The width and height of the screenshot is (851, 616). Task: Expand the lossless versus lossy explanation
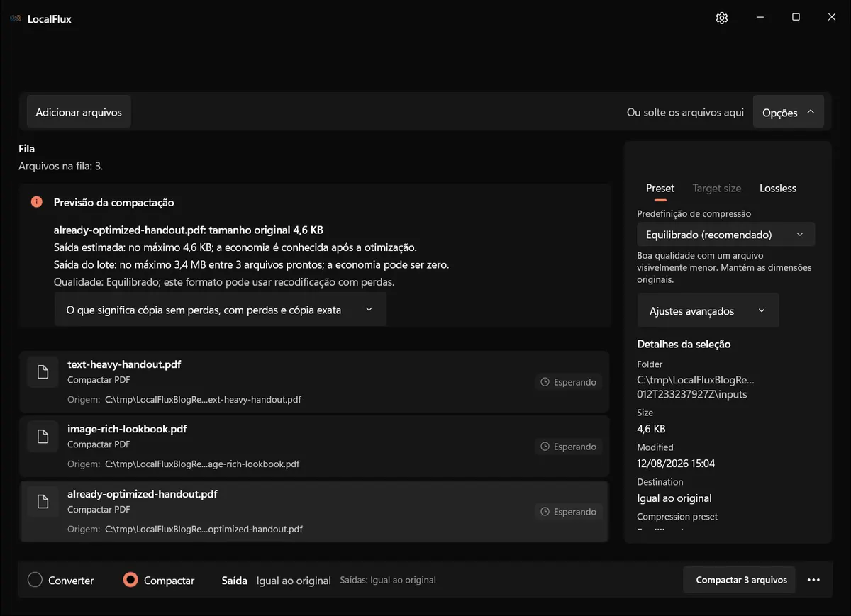coord(221,310)
